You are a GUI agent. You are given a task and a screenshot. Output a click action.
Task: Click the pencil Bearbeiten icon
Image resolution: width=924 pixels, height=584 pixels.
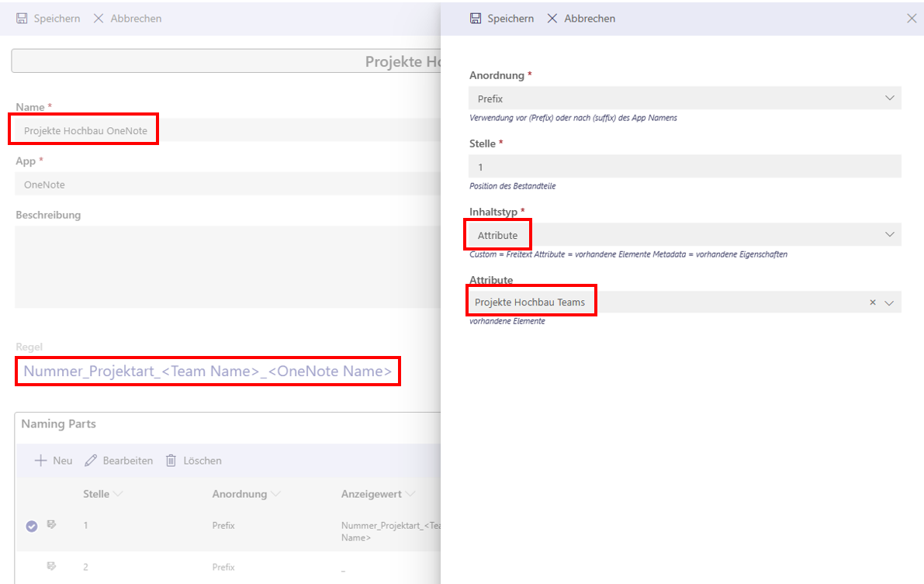(x=91, y=461)
